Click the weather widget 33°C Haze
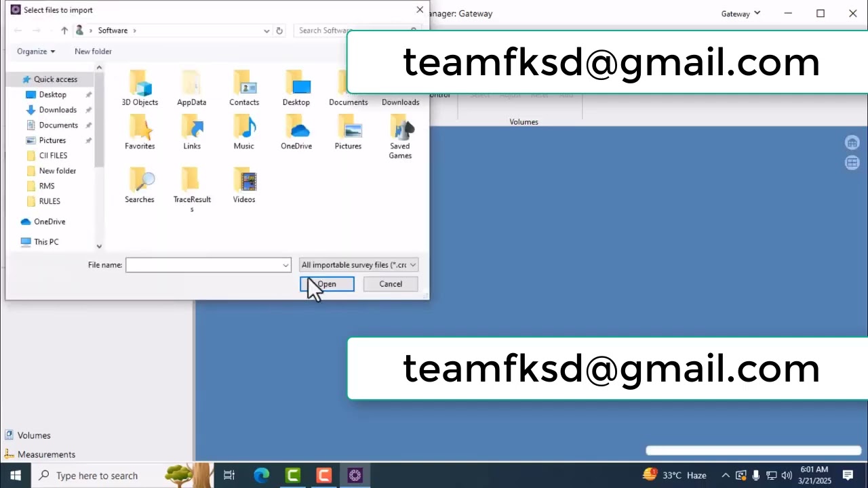Image resolution: width=868 pixels, height=488 pixels. coord(675,475)
